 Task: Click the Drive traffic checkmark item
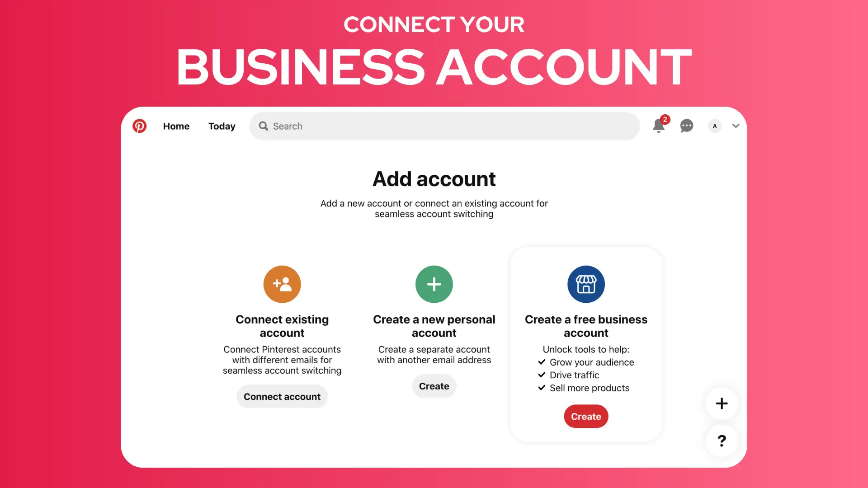click(x=569, y=375)
